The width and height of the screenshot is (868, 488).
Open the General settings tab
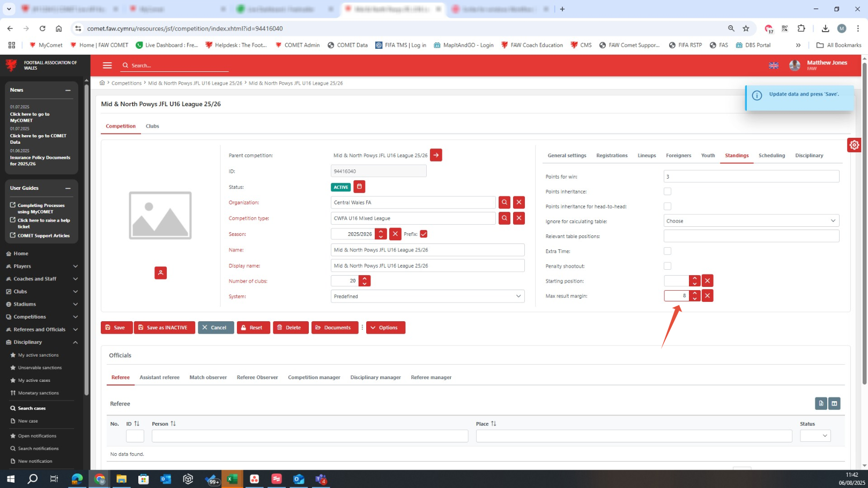(x=567, y=156)
